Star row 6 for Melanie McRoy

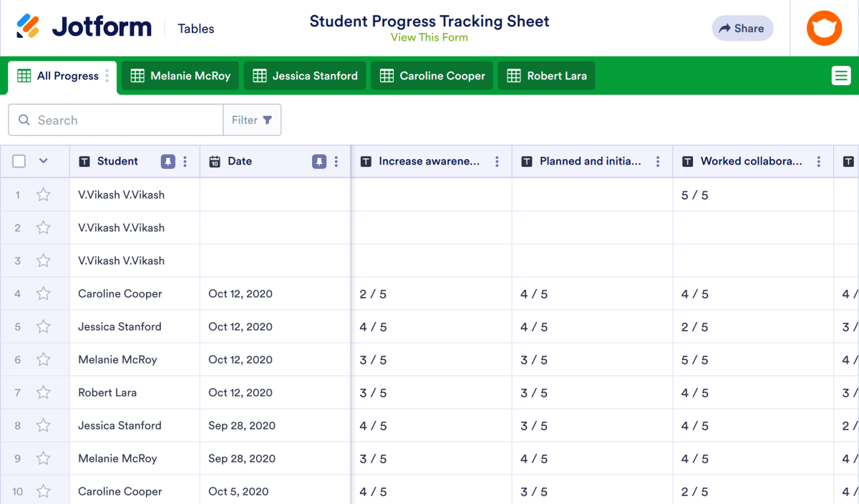44,359
